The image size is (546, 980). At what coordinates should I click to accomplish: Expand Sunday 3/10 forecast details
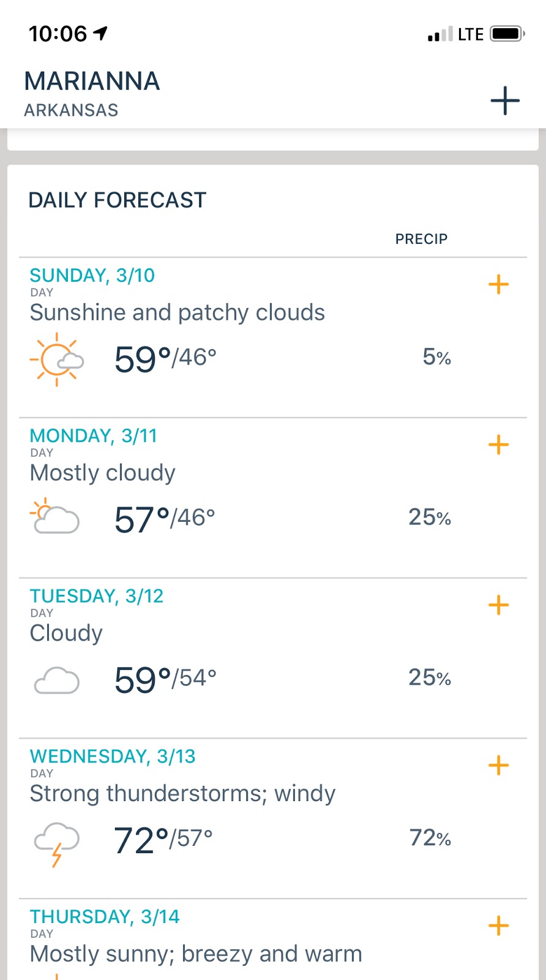coord(498,284)
